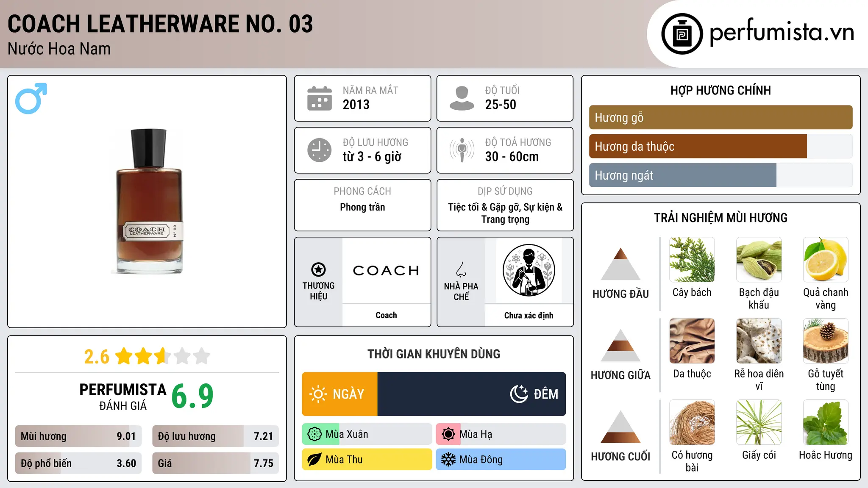868x488 pixels.
Task: Click the 30 - 60cm sillage value
Action: click(512, 157)
